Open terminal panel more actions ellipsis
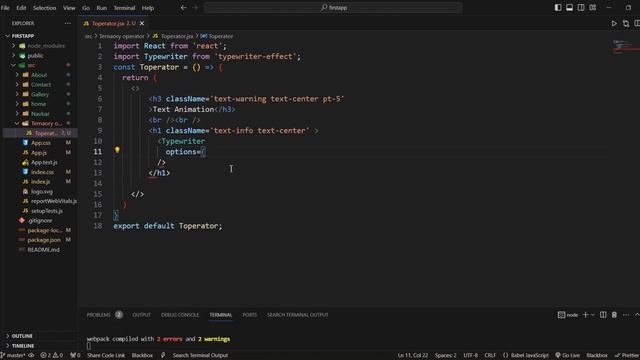Viewport: 640px width, 360px height. 626,315
